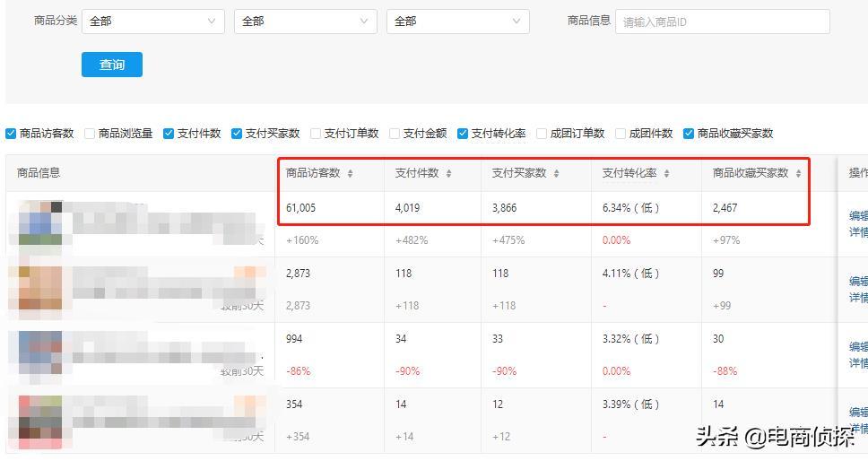Click 详情 link in the 2,873 row
This screenshot has height=461, width=868.
point(858,297)
